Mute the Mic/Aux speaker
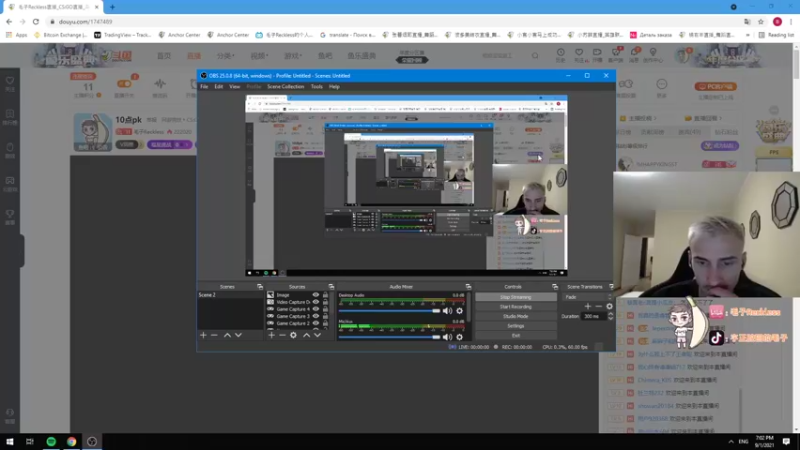This screenshot has height=450, width=800. tap(447, 337)
